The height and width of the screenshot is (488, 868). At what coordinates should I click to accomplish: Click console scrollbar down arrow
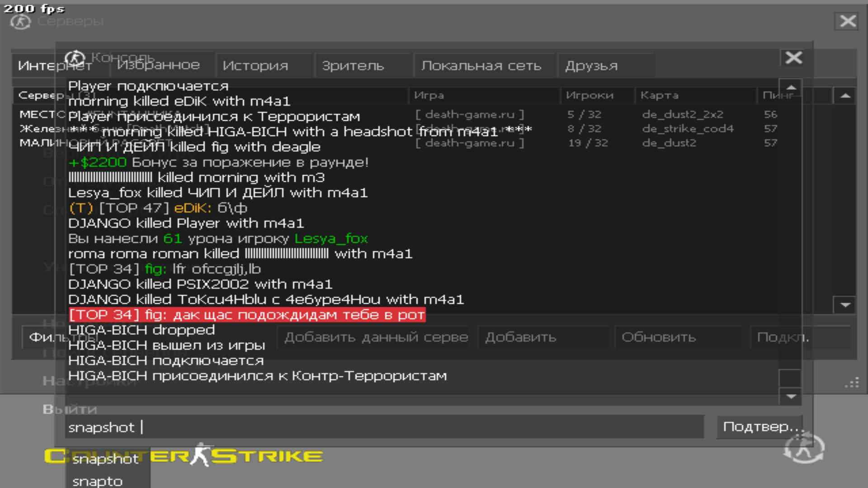tap(791, 396)
